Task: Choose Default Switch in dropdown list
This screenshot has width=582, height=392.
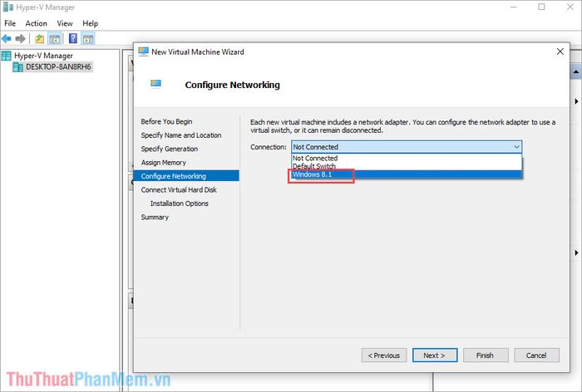Action: pos(407,166)
